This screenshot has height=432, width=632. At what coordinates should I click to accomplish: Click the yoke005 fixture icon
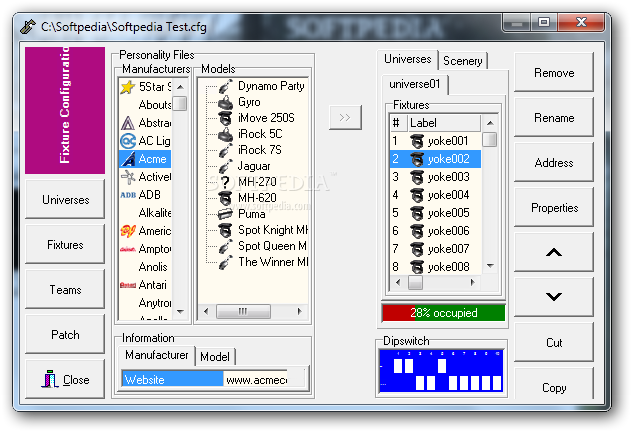tap(417, 213)
